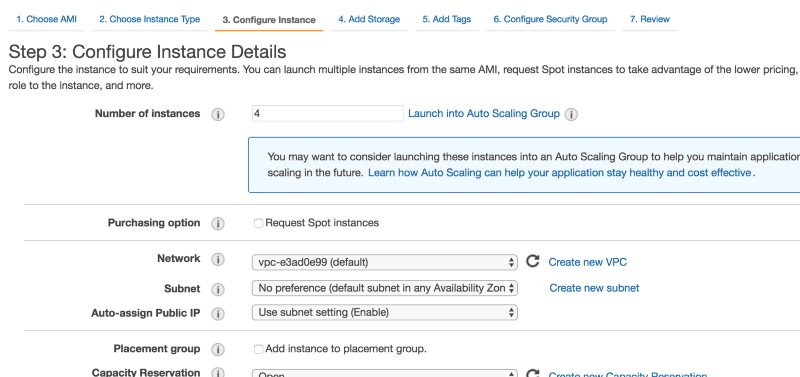Focus the Number of instances field

click(x=328, y=113)
